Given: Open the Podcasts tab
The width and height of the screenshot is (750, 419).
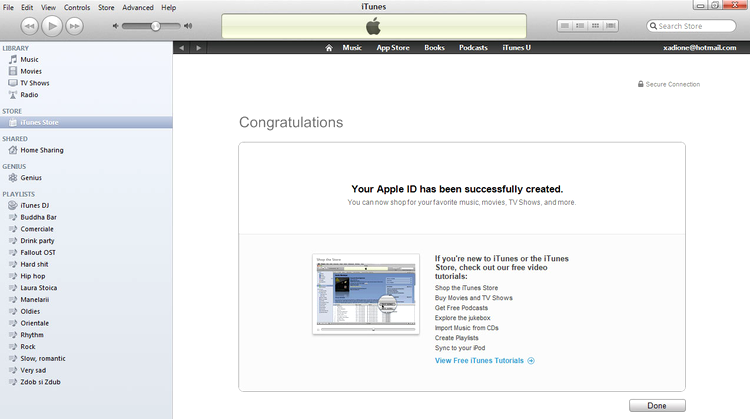Looking at the screenshot, I should coord(473,48).
